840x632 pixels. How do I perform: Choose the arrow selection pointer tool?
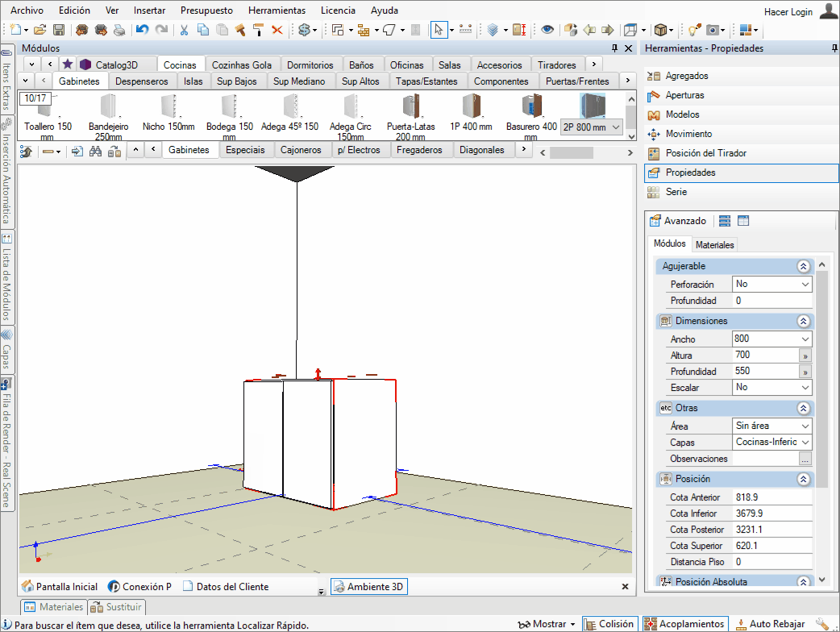[439, 30]
